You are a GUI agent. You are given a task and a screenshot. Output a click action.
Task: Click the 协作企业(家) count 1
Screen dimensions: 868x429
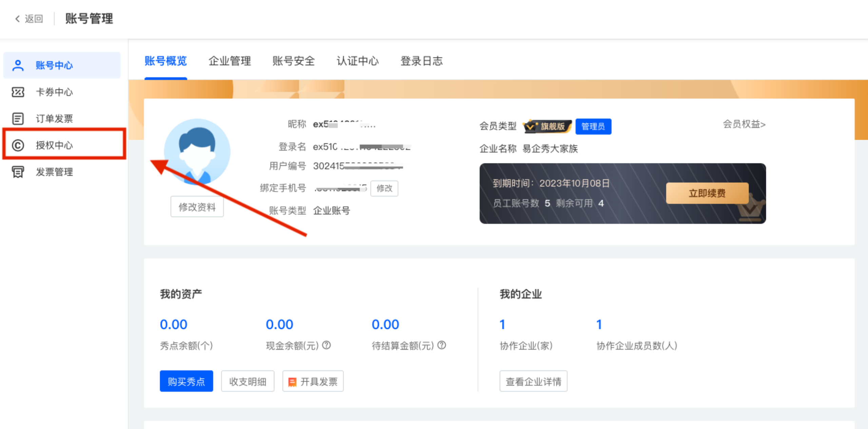coord(502,325)
